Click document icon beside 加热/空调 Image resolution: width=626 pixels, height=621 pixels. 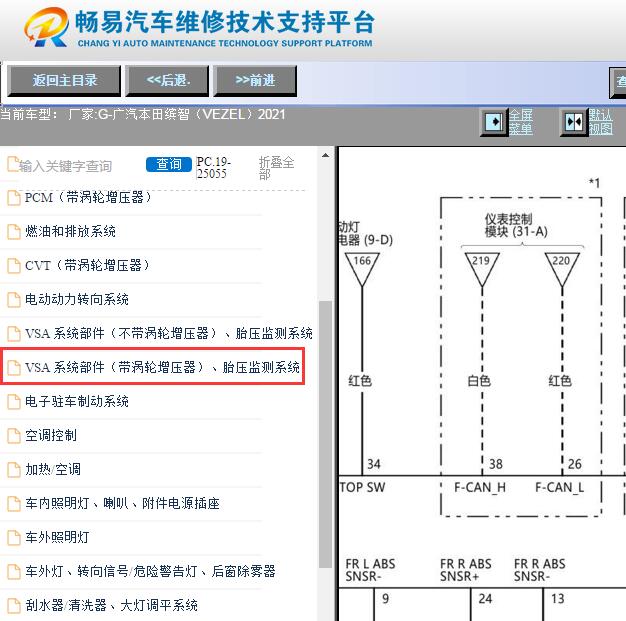[14, 469]
